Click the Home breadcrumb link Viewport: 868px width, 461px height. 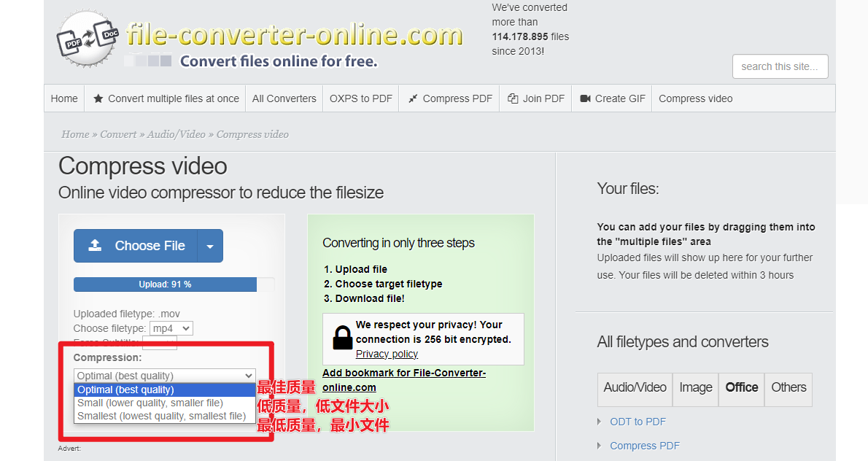[x=75, y=134]
